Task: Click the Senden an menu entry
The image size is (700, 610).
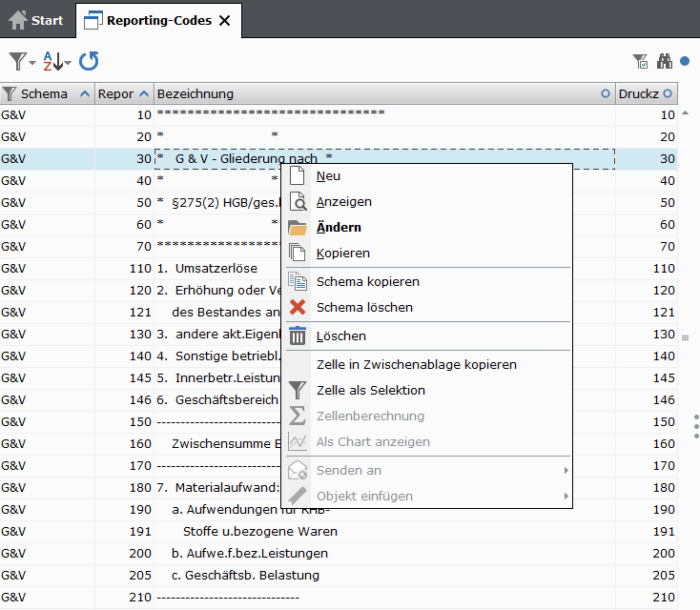Action: tap(428, 470)
